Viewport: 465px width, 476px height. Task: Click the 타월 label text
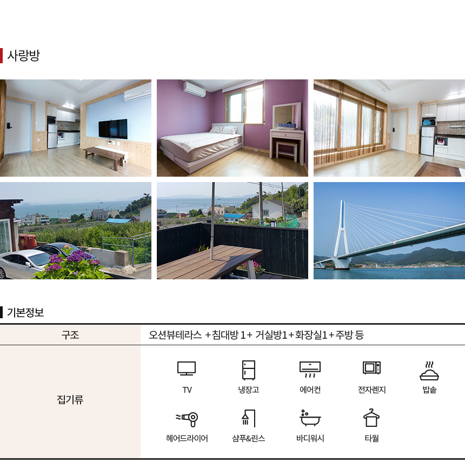pos(372,438)
